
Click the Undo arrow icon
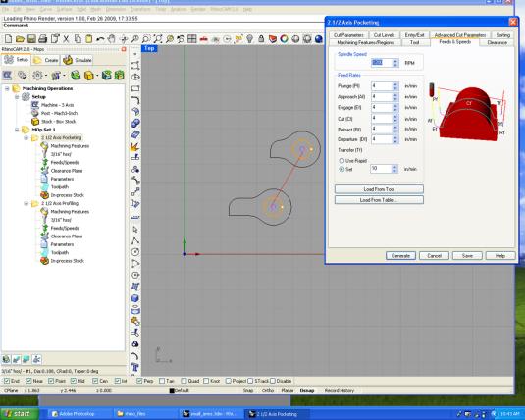coord(100,39)
